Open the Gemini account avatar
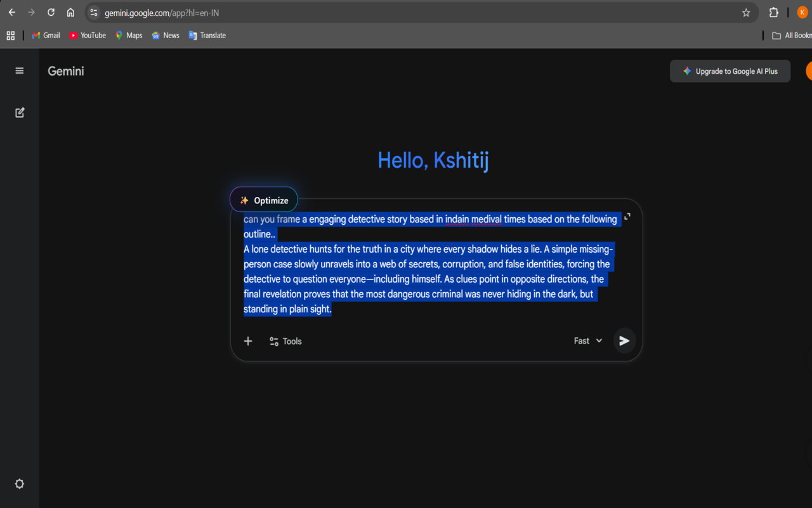This screenshot has width=812, height=508. [x=809, y=71]
